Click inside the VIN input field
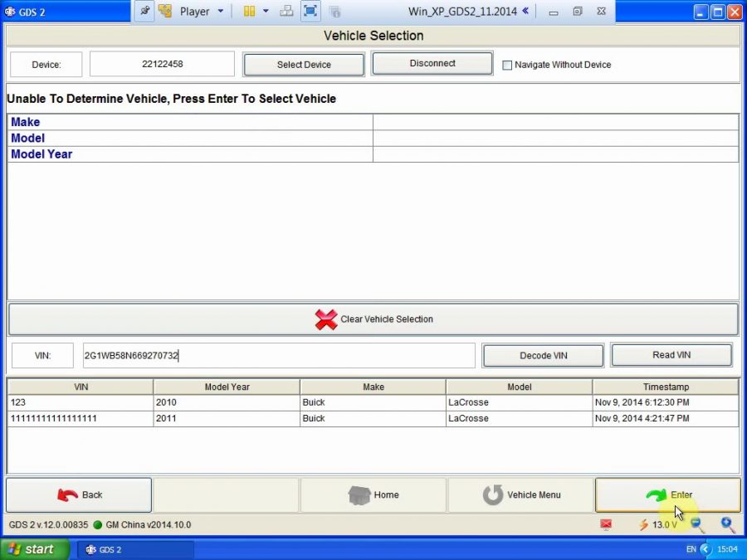Image resolution: width=747 pixels, height=560 pixels. pos(278,354)
